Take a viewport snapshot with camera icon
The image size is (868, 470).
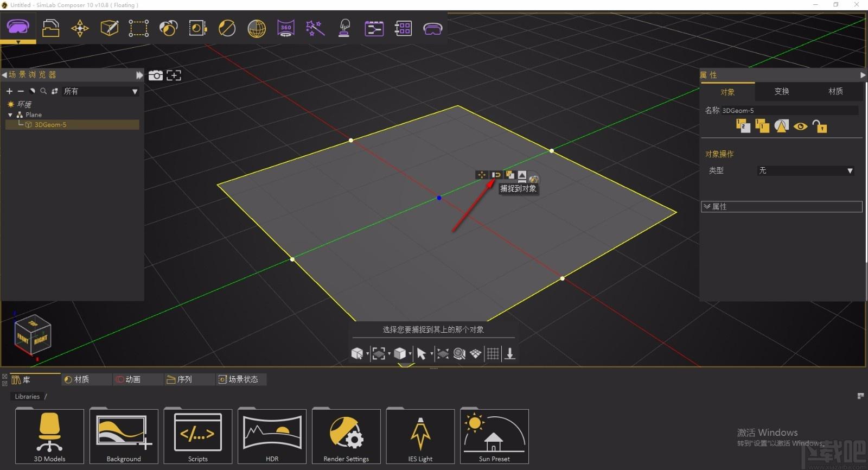156,75
